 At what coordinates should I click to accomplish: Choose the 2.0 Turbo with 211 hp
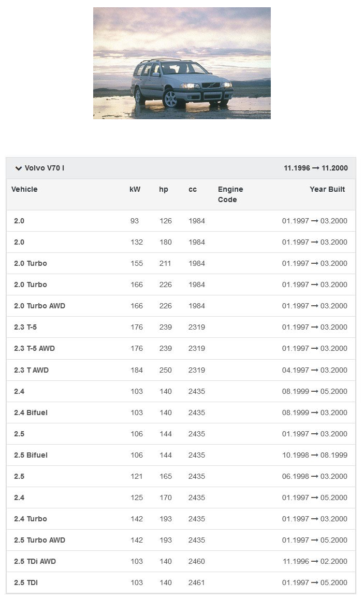point(31,263)
